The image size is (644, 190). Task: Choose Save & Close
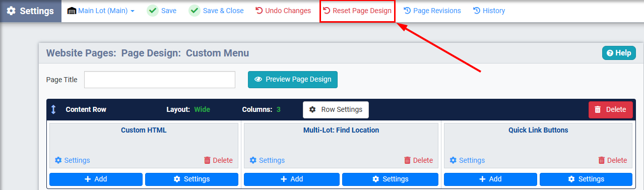[216, 11]
